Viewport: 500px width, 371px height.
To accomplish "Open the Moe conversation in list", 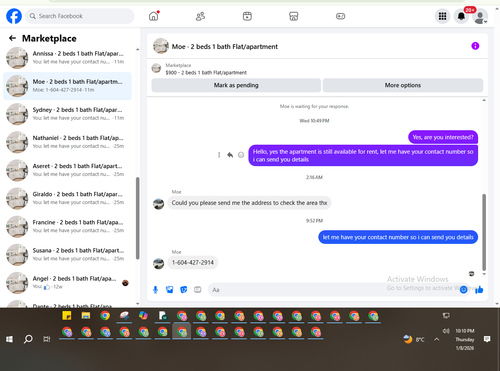I will [x=67, y=86].
